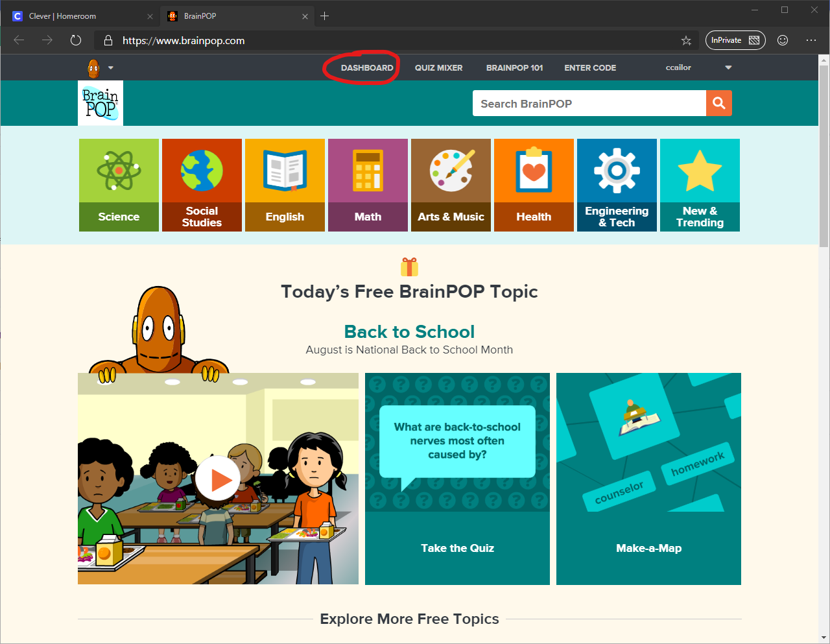Expand the ccailor account dropdown
Viewport: 830px width, 644px height.
[x=678, y=67]
